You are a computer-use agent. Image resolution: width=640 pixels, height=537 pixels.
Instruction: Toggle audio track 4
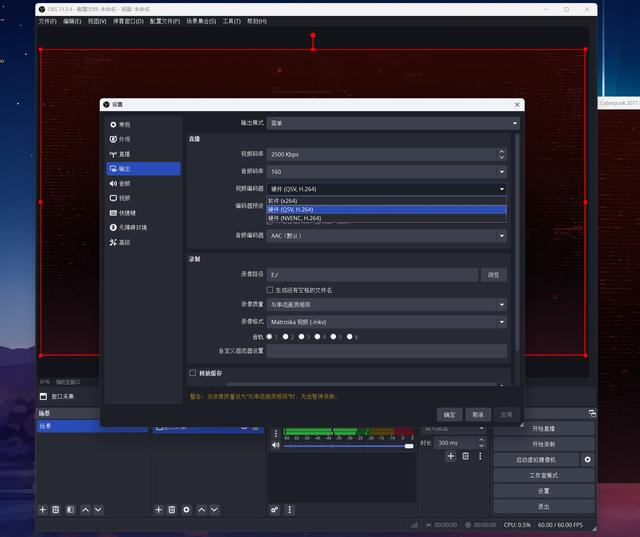[x=318, y=337]
